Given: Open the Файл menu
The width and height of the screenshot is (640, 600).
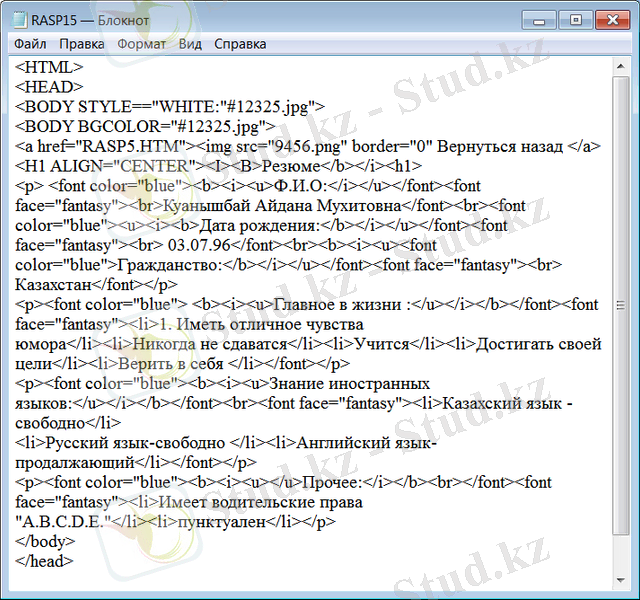Looking at the screenshot, I should tap(30, 44).
